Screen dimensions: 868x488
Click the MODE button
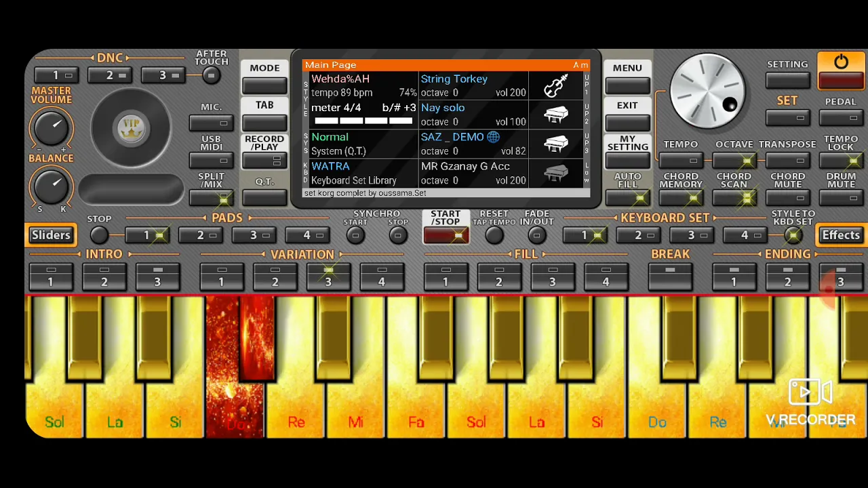pos(264,85)
